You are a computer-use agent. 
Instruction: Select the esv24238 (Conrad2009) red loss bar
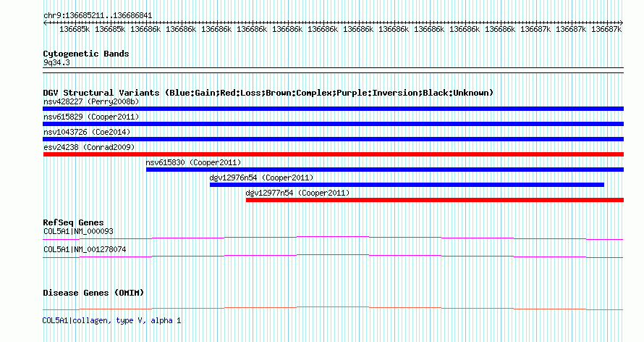[x=333, y=154]
